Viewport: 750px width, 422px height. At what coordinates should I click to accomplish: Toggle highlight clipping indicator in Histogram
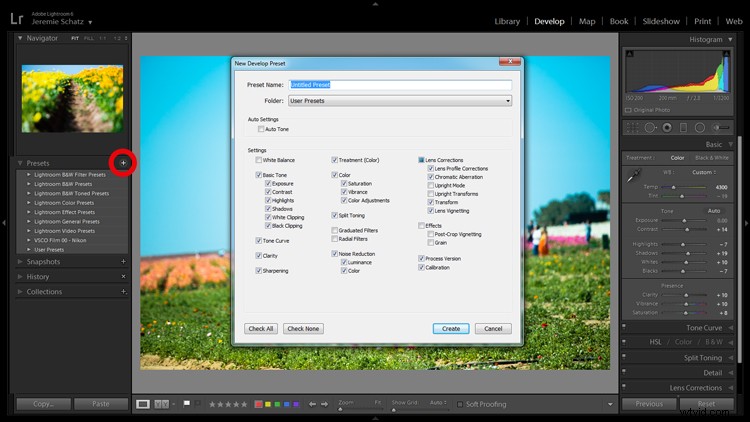pos(726,54)
